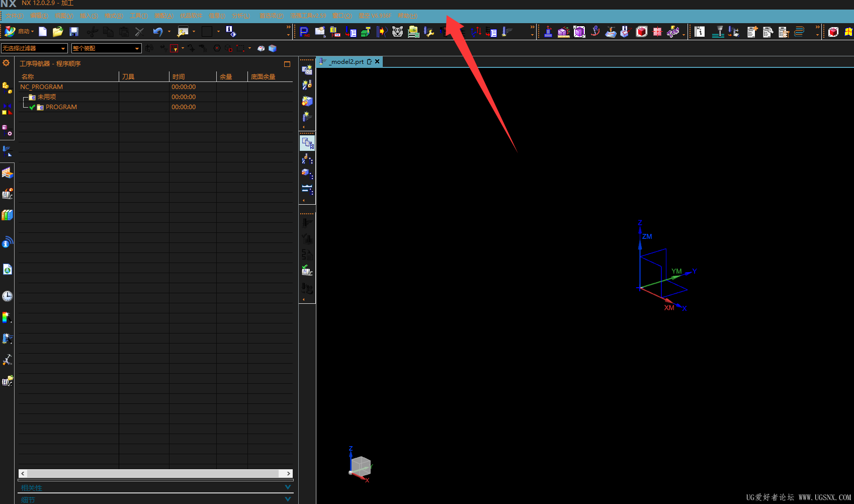The width and height of the screenshot is (854, 504).
Task: Open the 工具(T) menu
Action: tap(139, 16)
